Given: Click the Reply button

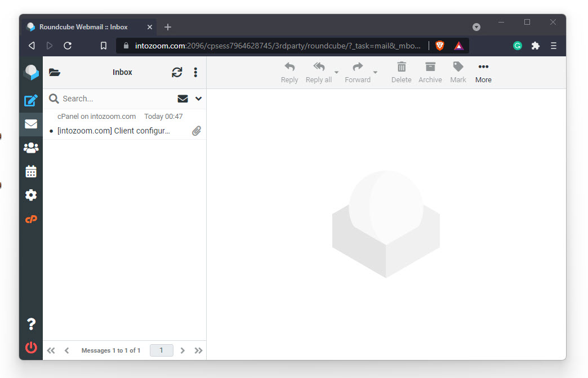Looking at the screenshot, I should pyautogui.click(x=289, y=73).
